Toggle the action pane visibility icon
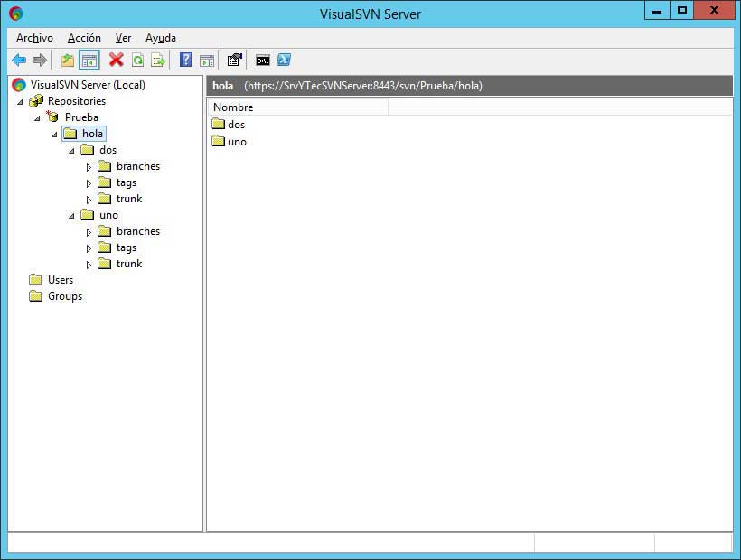The image size is (741, 560). pos(207,60)
